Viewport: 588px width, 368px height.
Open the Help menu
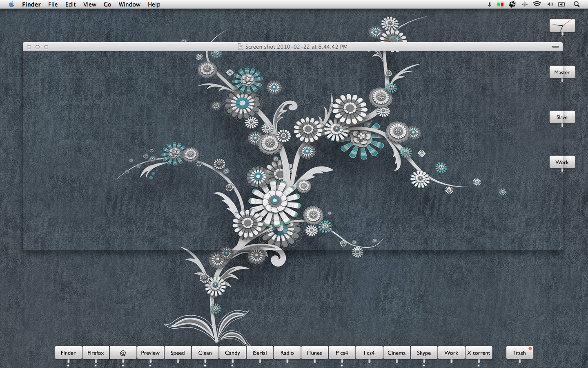[x=154, y=4]
